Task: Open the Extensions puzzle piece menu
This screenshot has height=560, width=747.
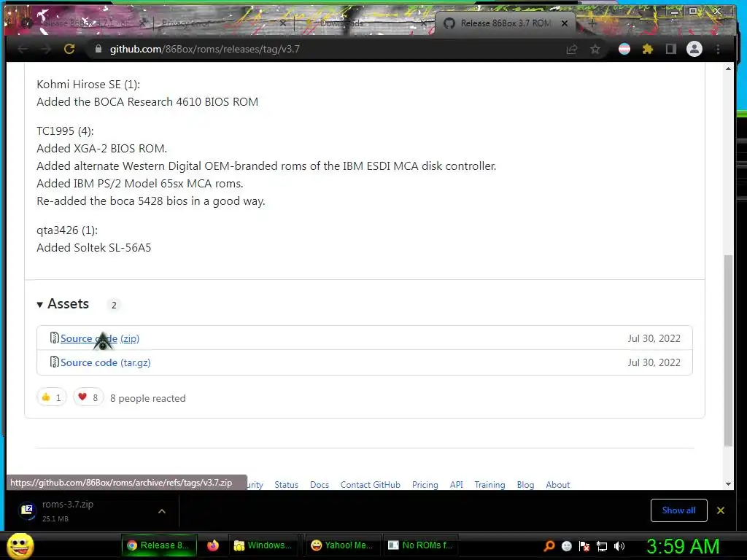Action: [x=648, y=49]
